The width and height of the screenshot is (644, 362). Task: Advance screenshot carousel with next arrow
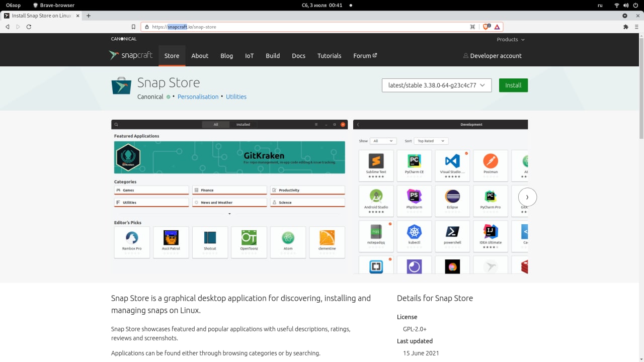[x=527, y=197]
